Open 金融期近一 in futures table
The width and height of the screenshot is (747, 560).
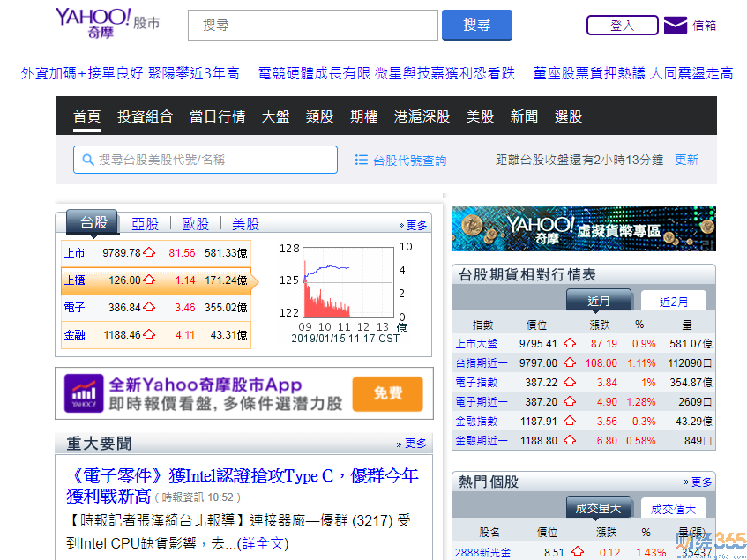click(482, 442)
